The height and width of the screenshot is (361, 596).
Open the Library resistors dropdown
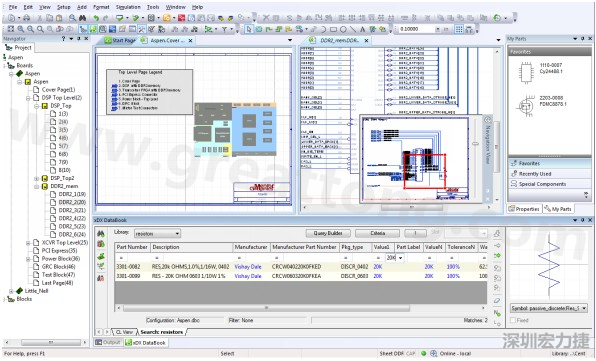[x=157, y=234]
